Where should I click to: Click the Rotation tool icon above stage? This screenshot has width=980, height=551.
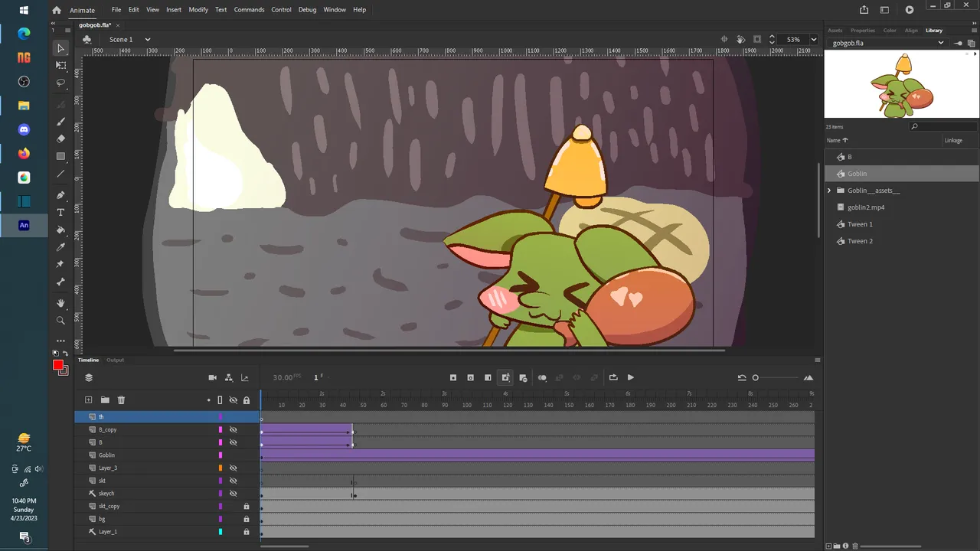point(740,39)
